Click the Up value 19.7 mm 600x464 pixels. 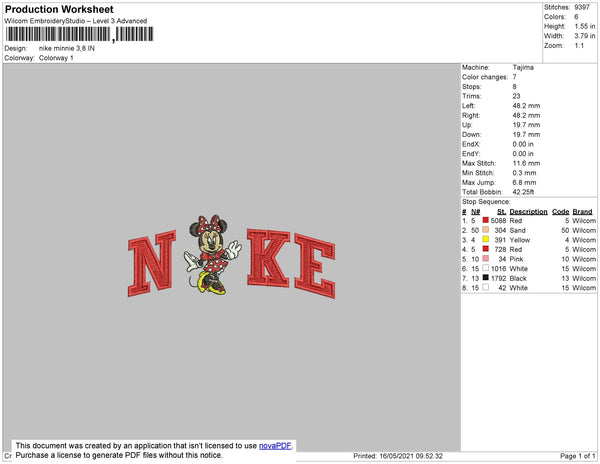(526, 125)
